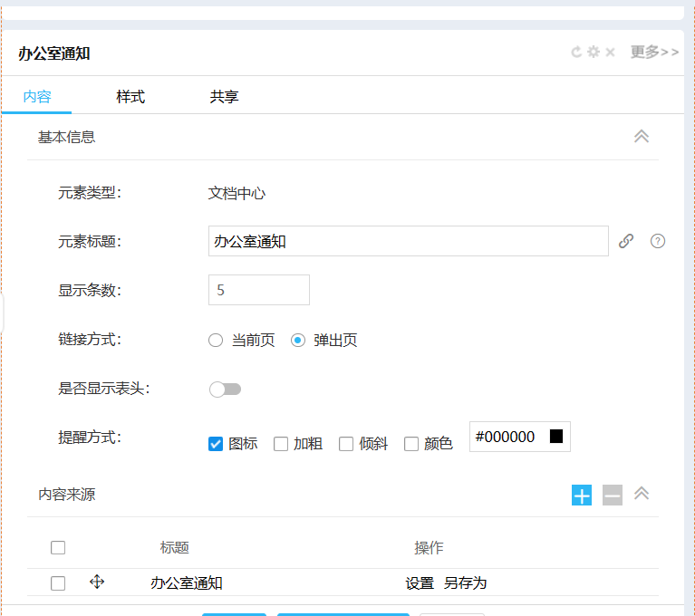This screenshot has width=695, height=616.
Task: Click the move handle on 办公室通知 row
Action: point(97,582)
